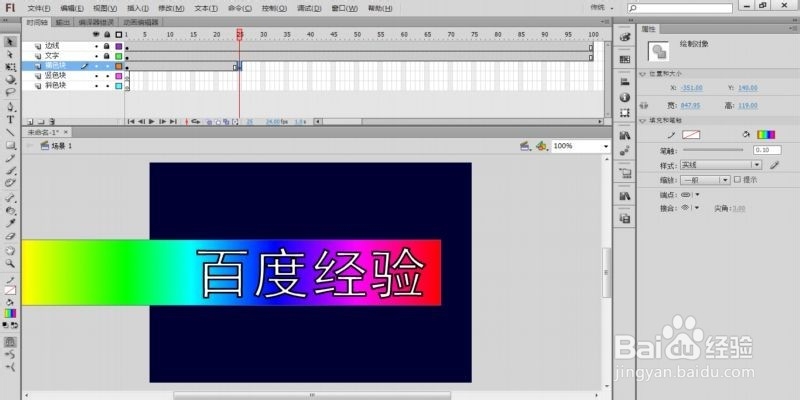800x400 pixels.
Task: Click the New Folder icon below layers
Action: [x=41, y=122]
